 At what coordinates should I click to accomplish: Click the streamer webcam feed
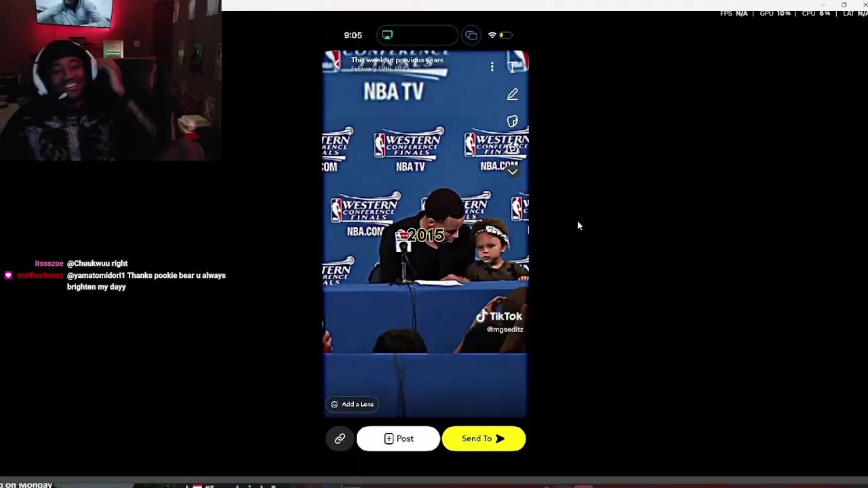click(x=111, y=80)
